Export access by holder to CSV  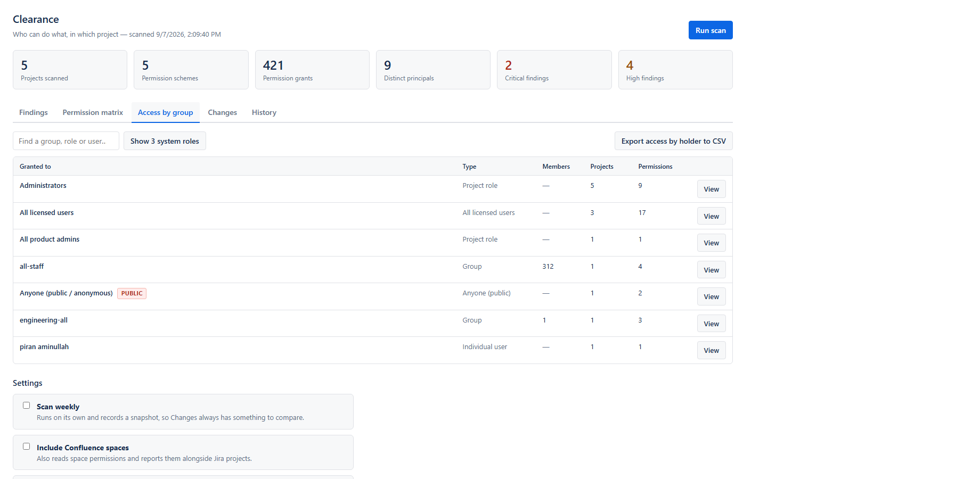tap(674, 141)
